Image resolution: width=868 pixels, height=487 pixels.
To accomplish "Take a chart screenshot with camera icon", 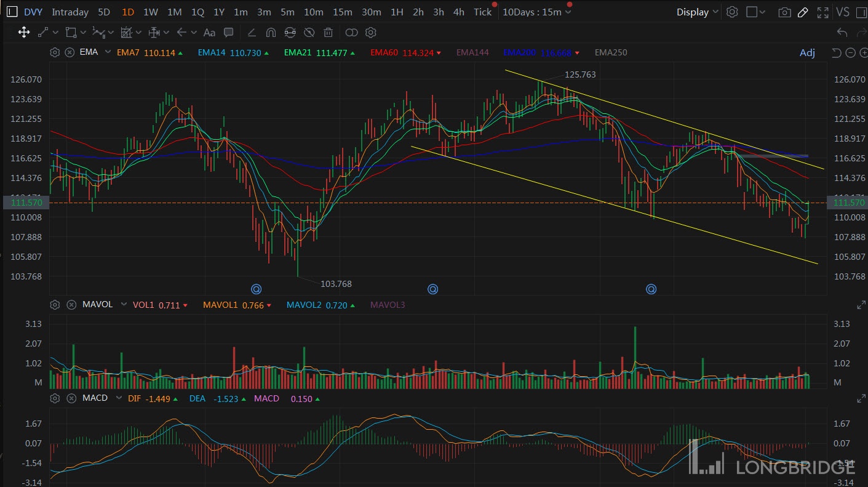I will [x=784, y=12].
